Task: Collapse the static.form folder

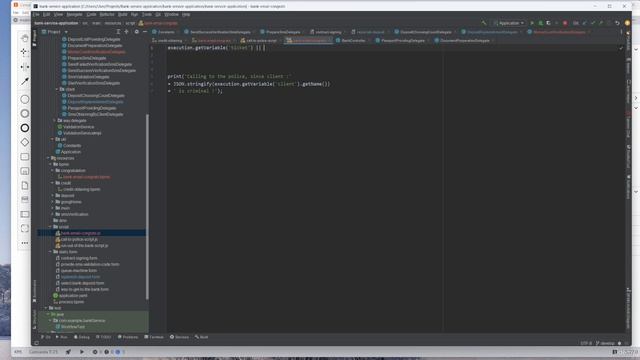Action: [51, 252]
